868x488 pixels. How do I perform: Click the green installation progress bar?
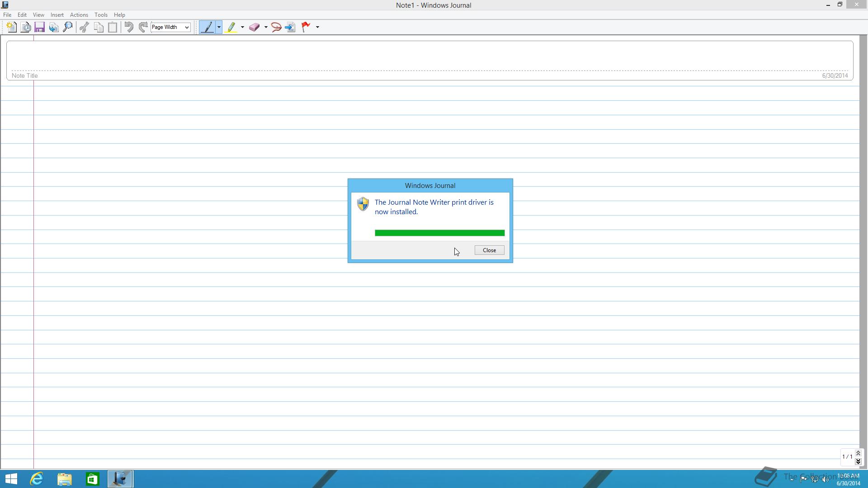(x=439, y=233)
